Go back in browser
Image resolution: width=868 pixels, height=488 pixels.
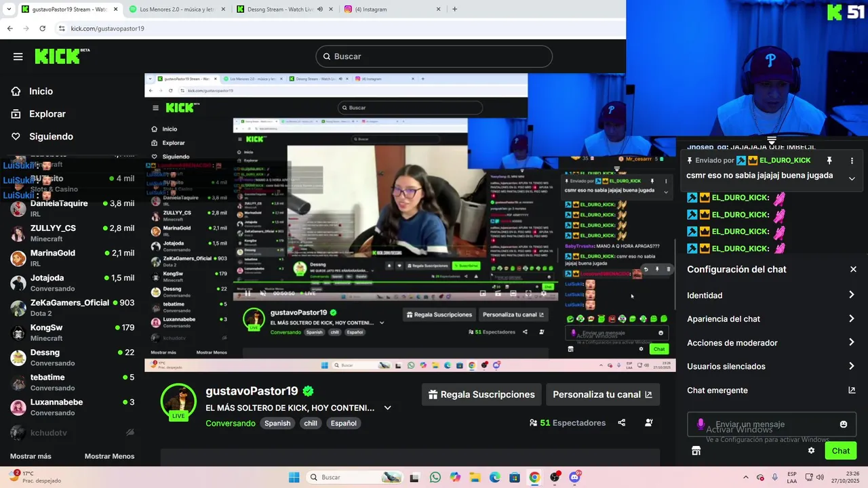(9, 28)
